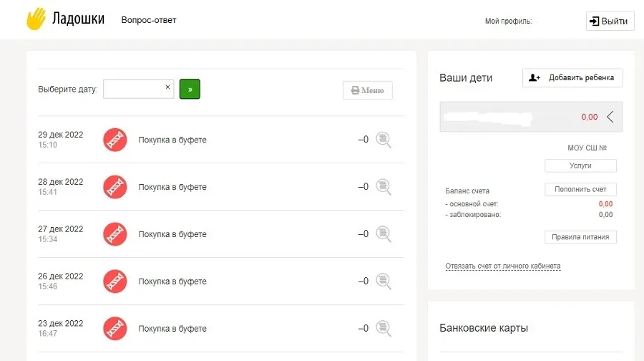Open Правила питания
The height and width of the screenshot is (361, 644).
coord(580,237)
